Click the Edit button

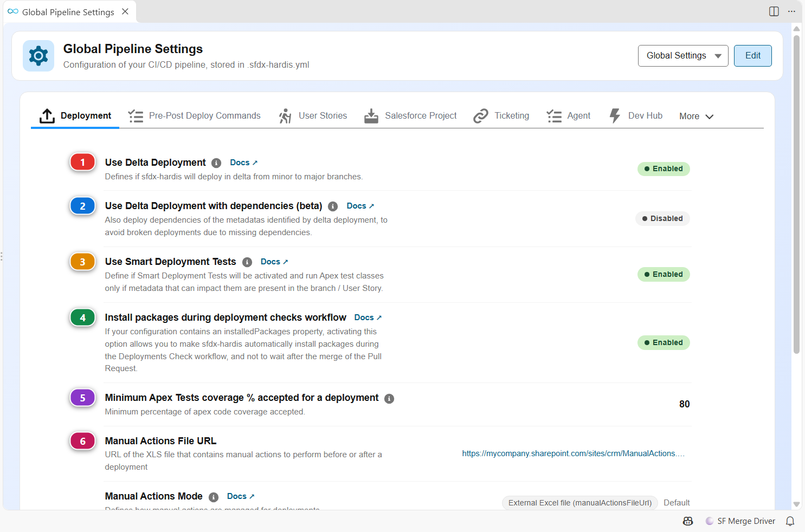point(752,56)
